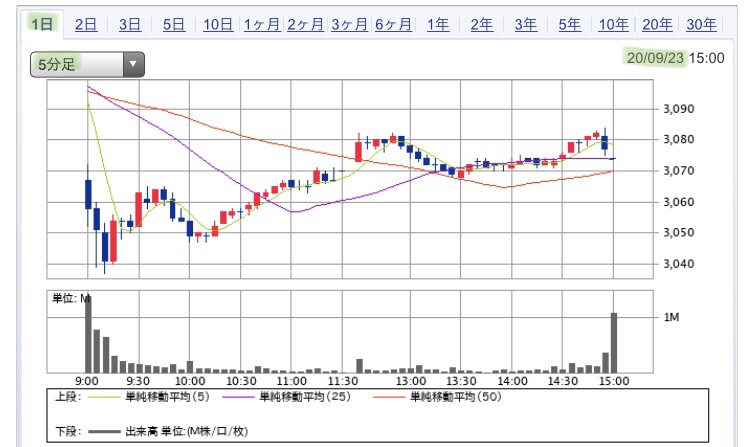Open the 5日 period chart
This screenshot has height=447, width=750.
(x=174, y=24)
